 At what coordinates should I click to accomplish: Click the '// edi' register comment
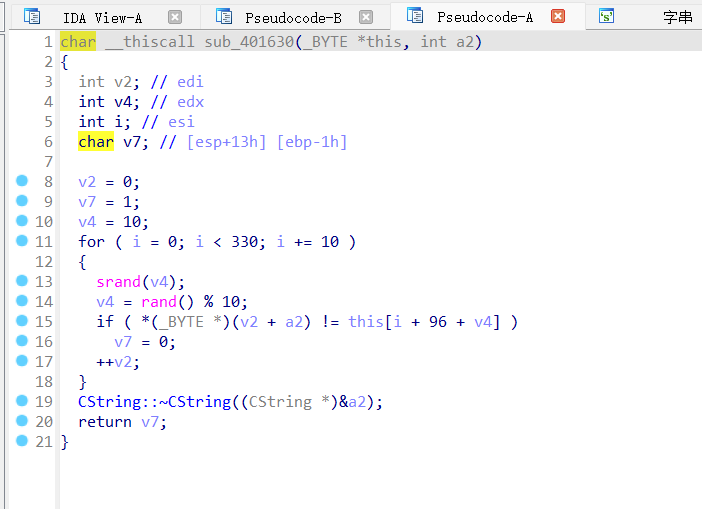(x=177, y=82)
